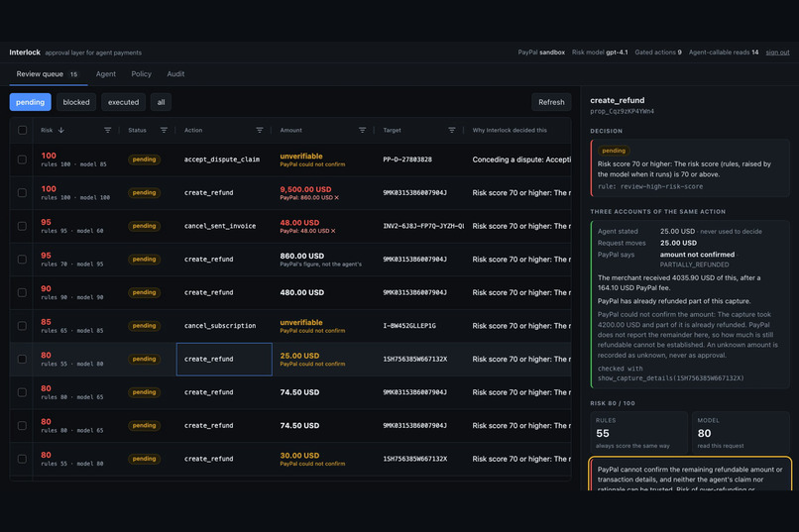Click the rule: review-high-risk-score text
The image size is (799, 532).
click(x=649, y=187)
